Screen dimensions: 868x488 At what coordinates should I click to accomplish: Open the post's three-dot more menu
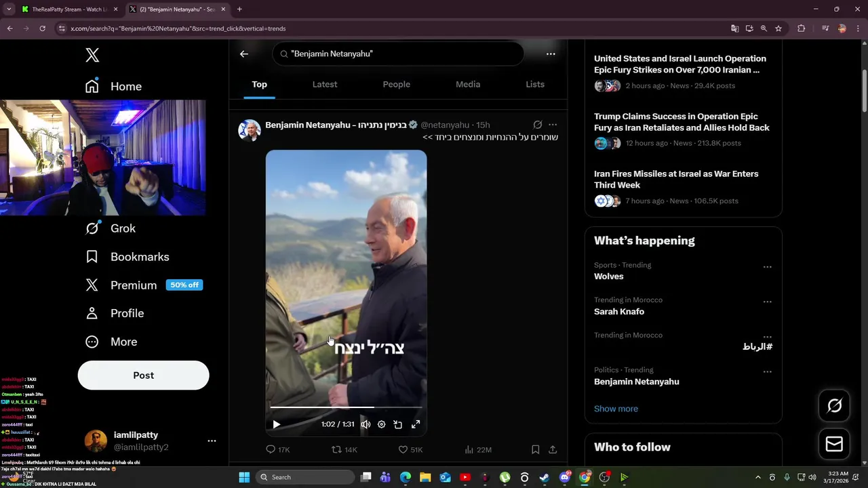click(553, 125)
